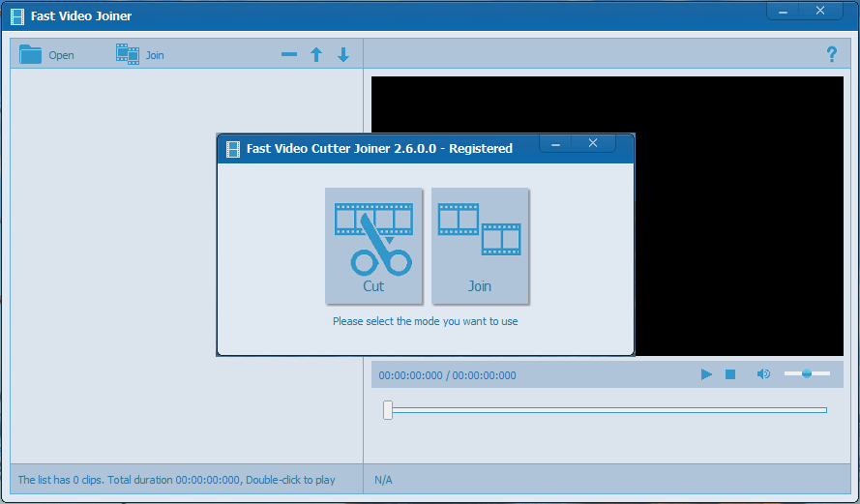Click the dialog title bar film icon
Screen dimensions: 860x504
coord(233,149)
